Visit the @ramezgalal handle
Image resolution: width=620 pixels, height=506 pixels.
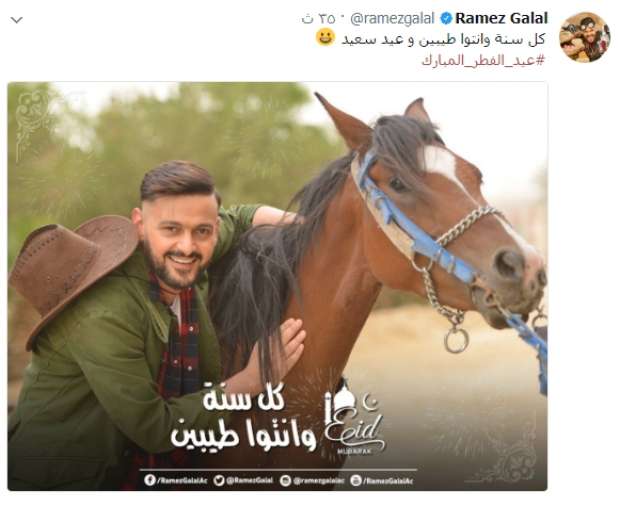pos(392,19)
